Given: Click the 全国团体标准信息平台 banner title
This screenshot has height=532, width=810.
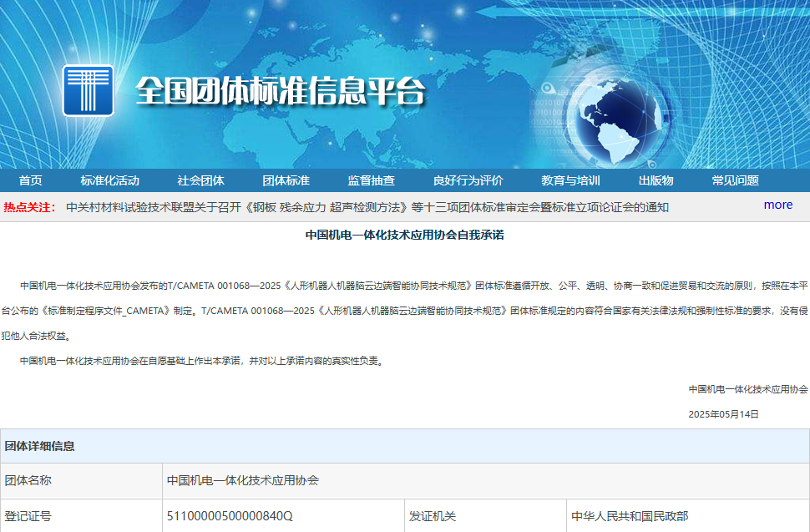Looking at the screenshot, I should click(281, 91).
